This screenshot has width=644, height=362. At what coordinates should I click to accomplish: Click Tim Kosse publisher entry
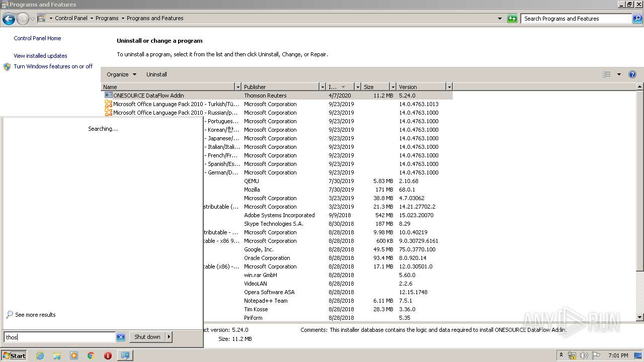(256, 309)
